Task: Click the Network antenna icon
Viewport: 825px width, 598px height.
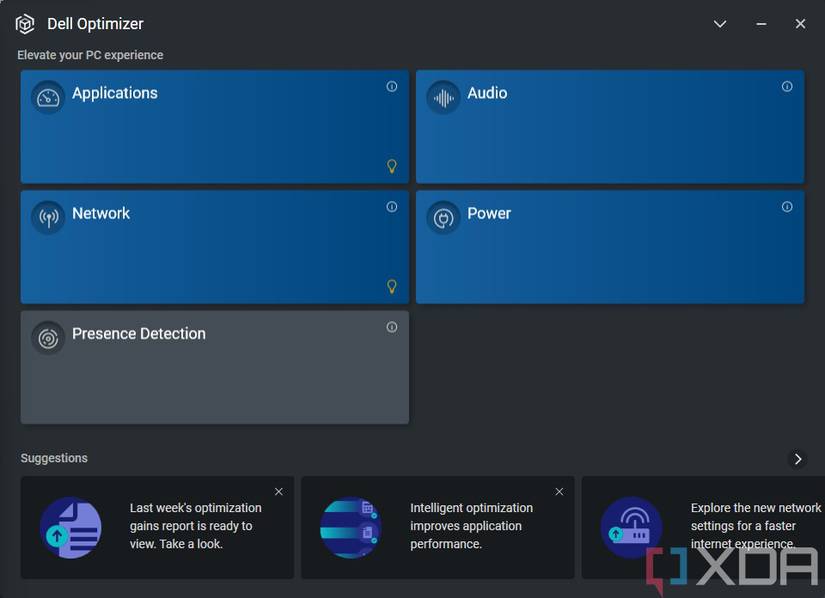Action: 48,217
